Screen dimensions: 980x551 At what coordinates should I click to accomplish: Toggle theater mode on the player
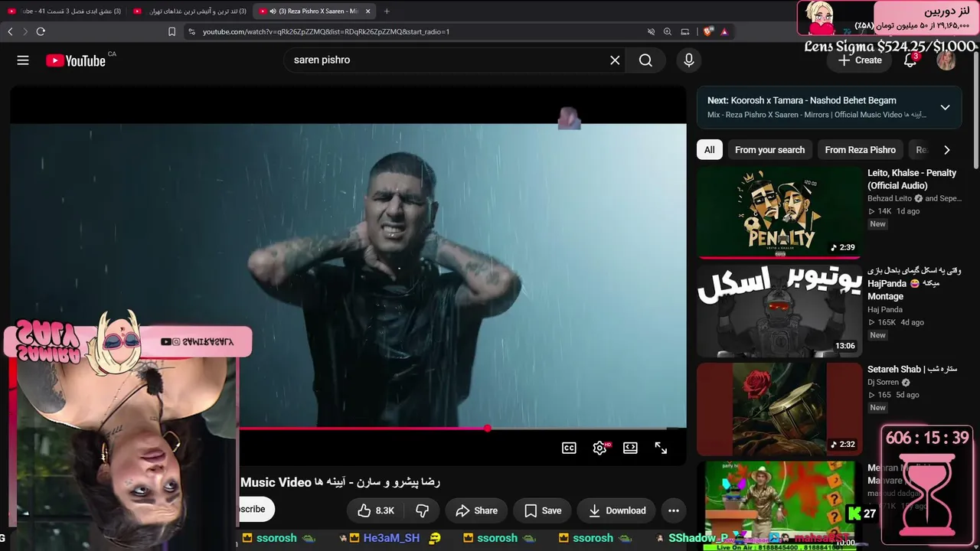point(630,448)
